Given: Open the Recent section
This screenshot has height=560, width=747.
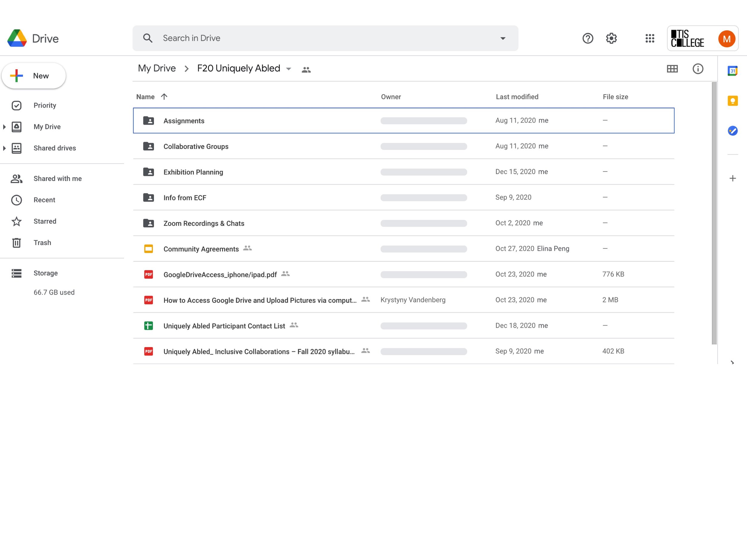Looking at the screenshot, I should tap(44, 200).
